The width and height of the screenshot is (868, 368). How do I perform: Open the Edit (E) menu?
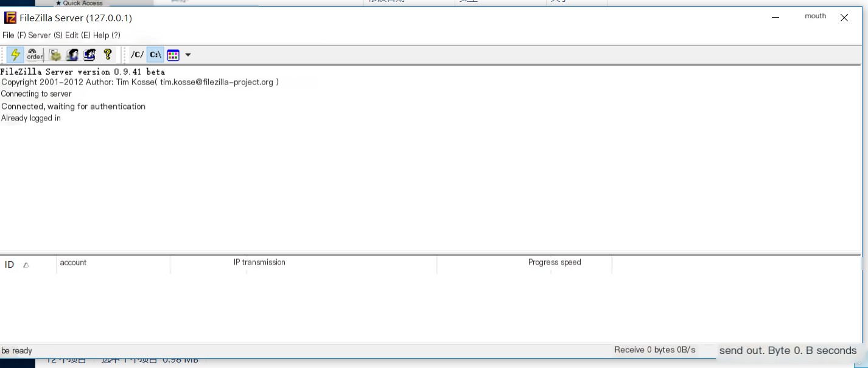pos(78,35)
